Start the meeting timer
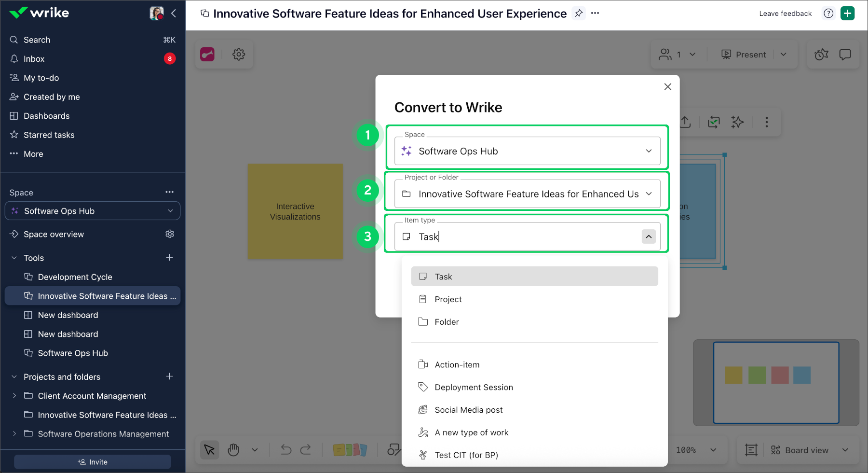The width and height of the screenshot is (868, 473). coord(821,54)
